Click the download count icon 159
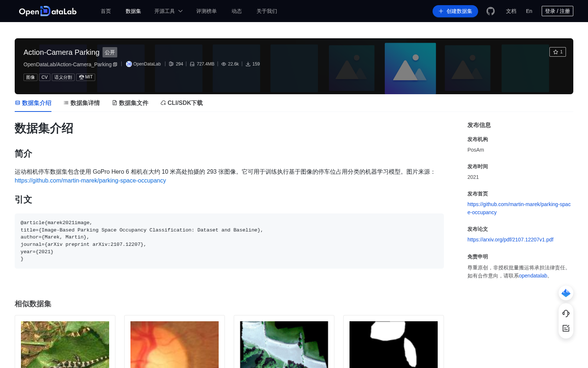588x368 pixels. click(x=248, y=64)
